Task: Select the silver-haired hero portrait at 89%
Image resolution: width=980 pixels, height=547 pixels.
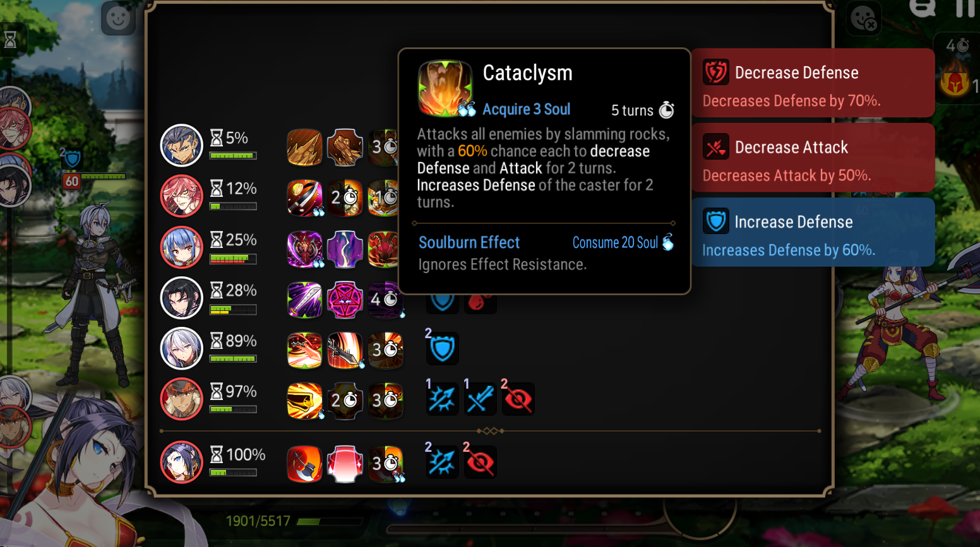Action: pyautogui.click(x=181, y=348)
